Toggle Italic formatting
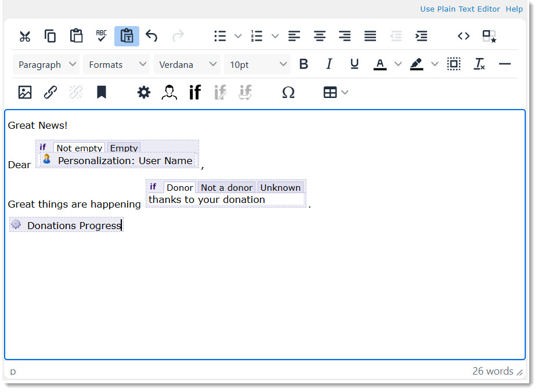Viewport: 538px width, 392px height. [329, 64]
